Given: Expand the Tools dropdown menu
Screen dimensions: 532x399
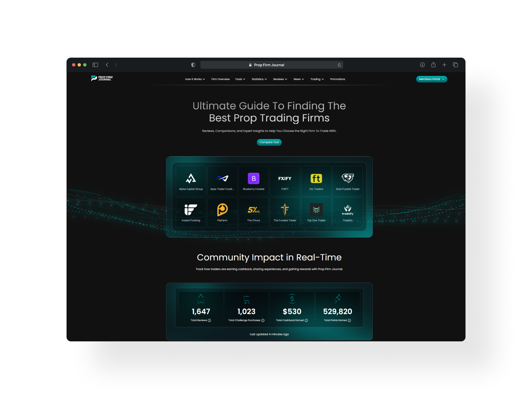Looking at the screenshot, I should [x=240, y=79].
